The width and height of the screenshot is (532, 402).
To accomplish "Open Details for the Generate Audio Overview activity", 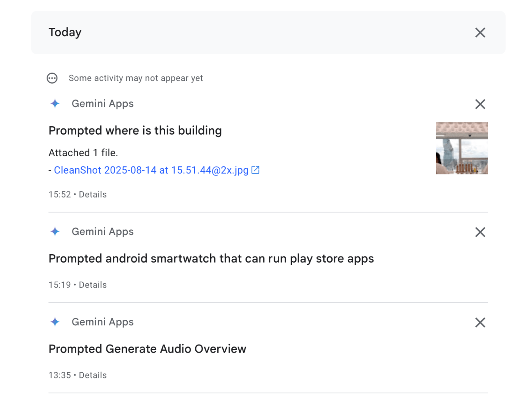I will pyautogui.click(x=93, y=375).
